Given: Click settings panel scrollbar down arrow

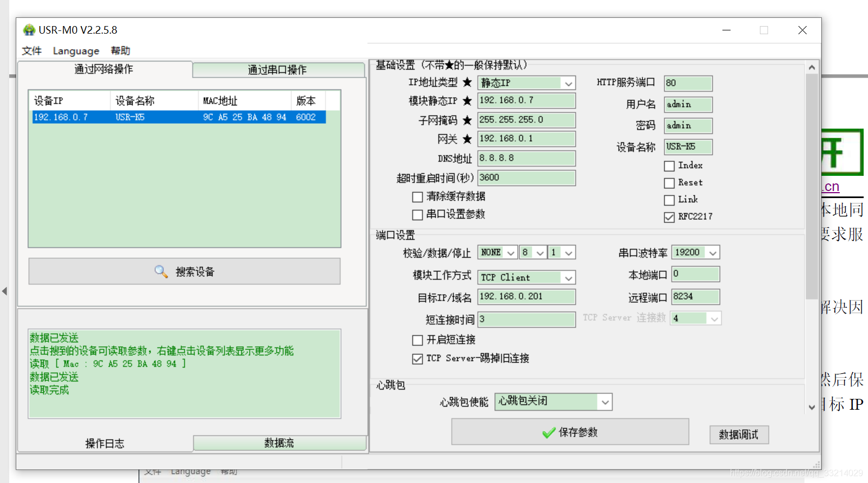Looking at the screenshot, I should coord(812,407).
